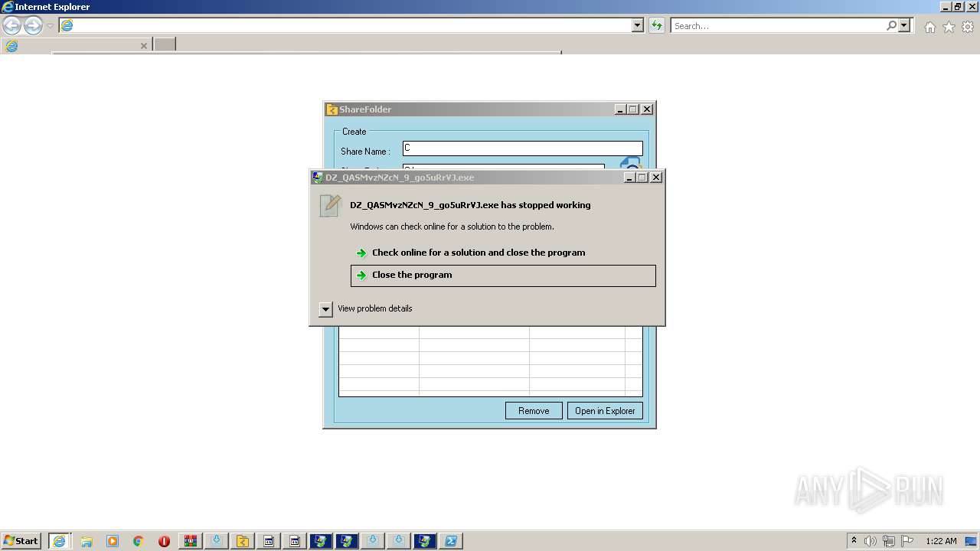Open PowerShell from the taskbar
Image resolution: width=980 pixels, height=551 pixels.
(451, 541)
